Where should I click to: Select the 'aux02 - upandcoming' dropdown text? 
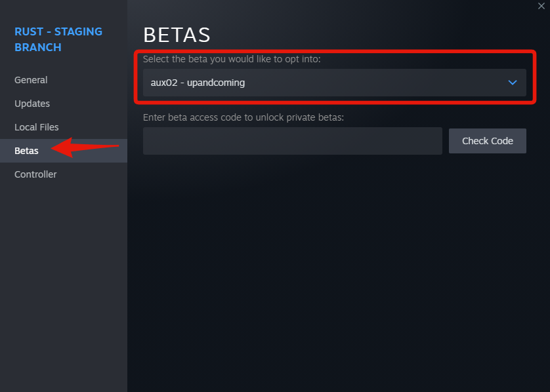(198, 83)
